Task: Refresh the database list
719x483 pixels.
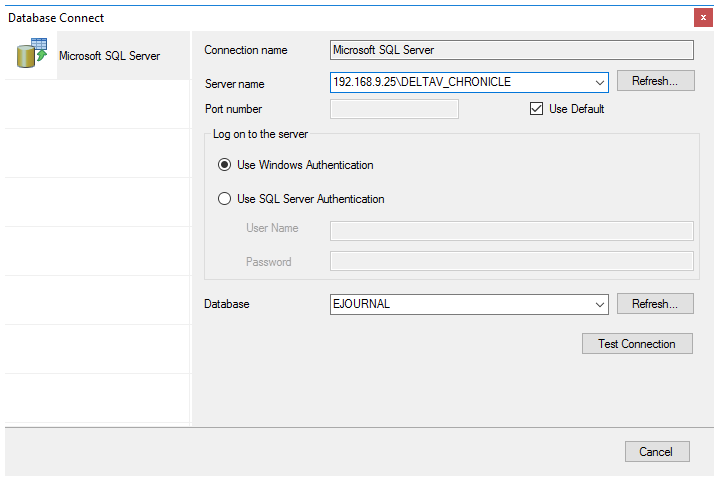Action: [655, 304]
